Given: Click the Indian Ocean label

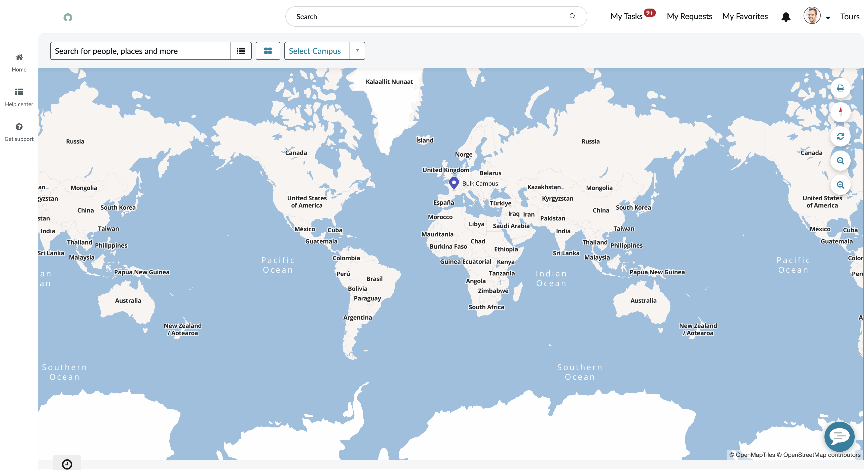Looking at the screenshot, I should click(x=551, y=278).
